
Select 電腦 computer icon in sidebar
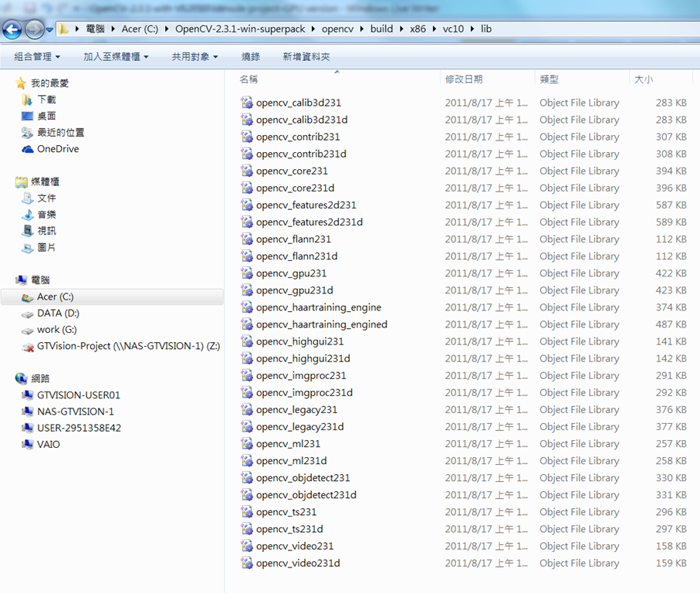(21, 280)
